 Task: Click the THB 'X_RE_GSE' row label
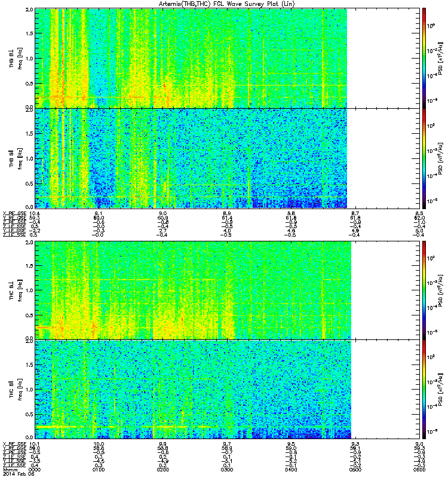(x=14, y=213)
